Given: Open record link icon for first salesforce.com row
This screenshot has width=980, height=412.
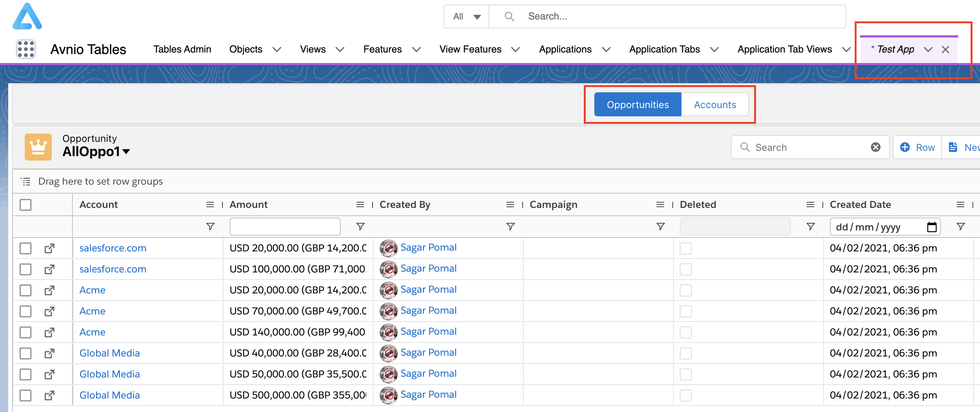Looking at the screenshot, I should point(49,248).
